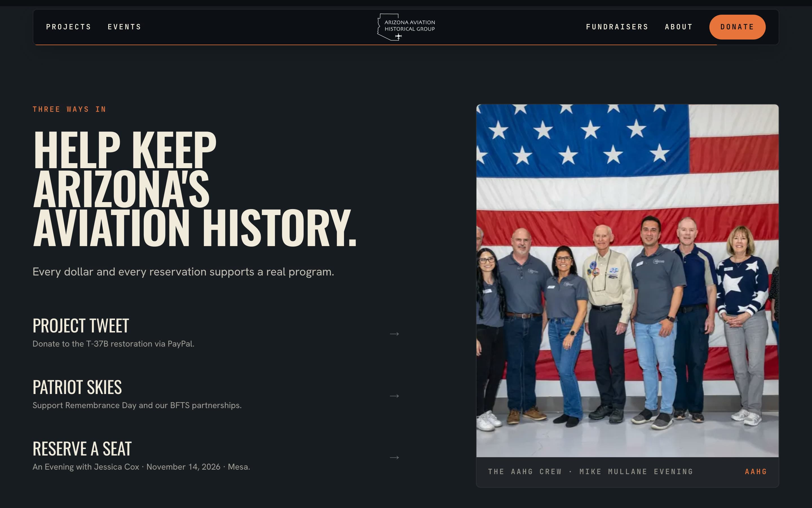
Task: Click the orange AAHG caption label
Action: point(756,471)
